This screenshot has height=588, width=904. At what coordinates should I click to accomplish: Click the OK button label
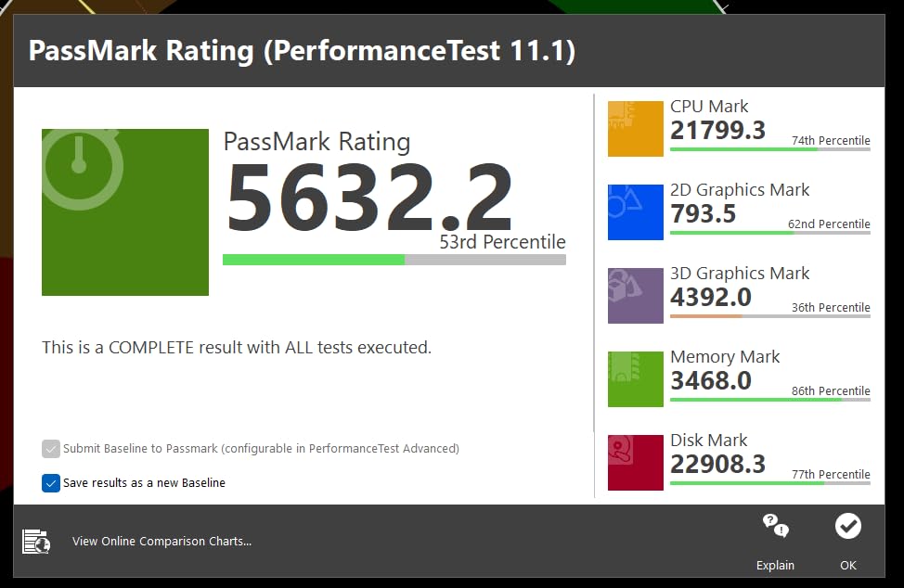(x=848, y=565)
